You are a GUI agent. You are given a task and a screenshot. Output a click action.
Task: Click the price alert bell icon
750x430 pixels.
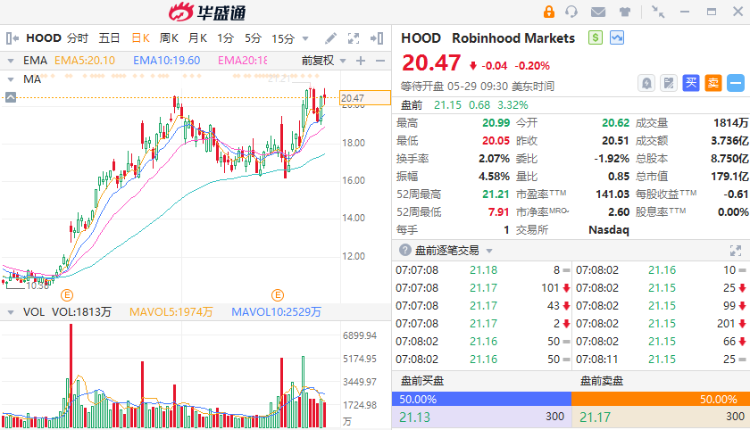(646, 83)
